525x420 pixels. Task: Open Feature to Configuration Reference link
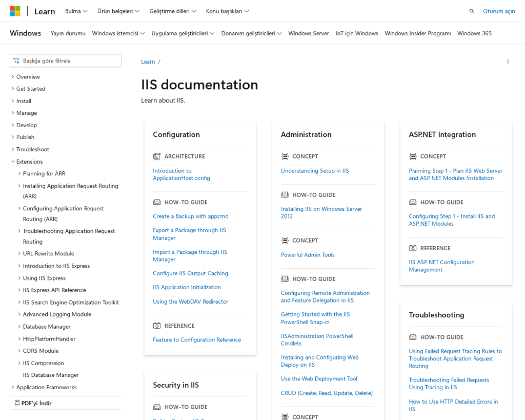coord(197,339)
